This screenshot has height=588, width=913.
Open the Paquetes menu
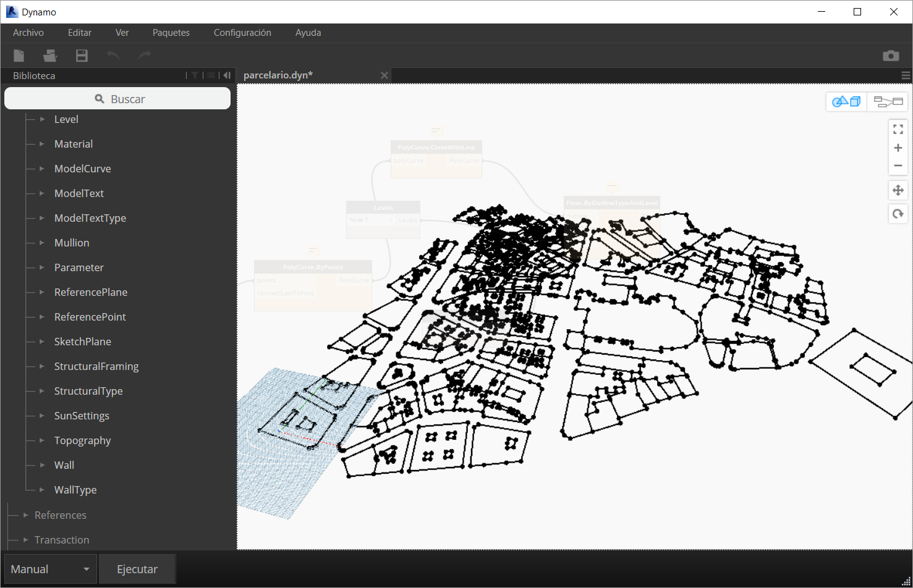(x=171, y=33)
